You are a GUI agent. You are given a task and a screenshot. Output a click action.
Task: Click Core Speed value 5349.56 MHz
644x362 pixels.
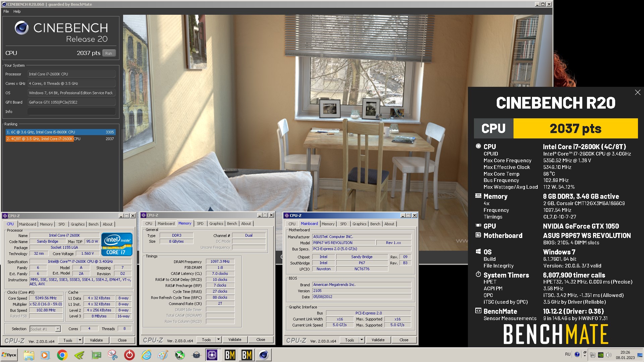[46, 298]
